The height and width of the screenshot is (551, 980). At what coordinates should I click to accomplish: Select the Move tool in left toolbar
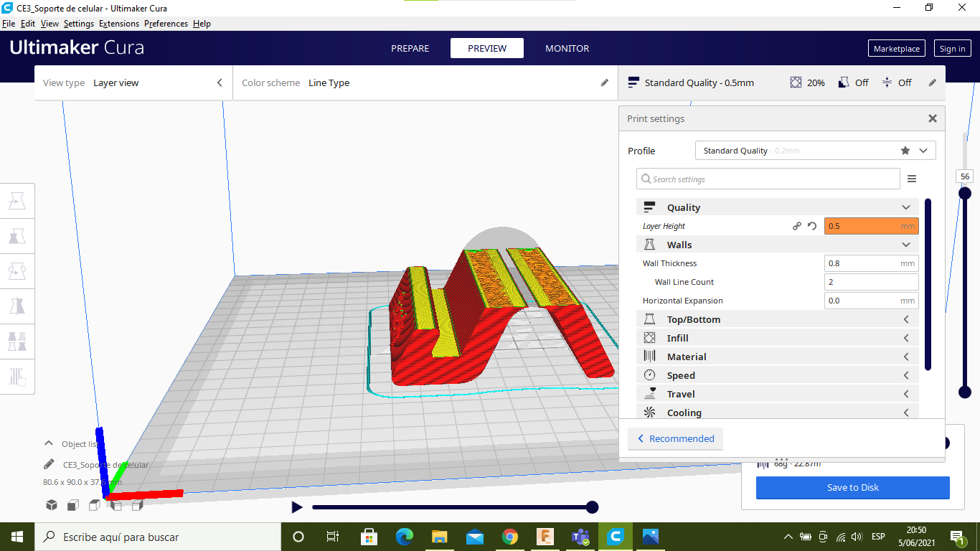click(x=17, y=202)
